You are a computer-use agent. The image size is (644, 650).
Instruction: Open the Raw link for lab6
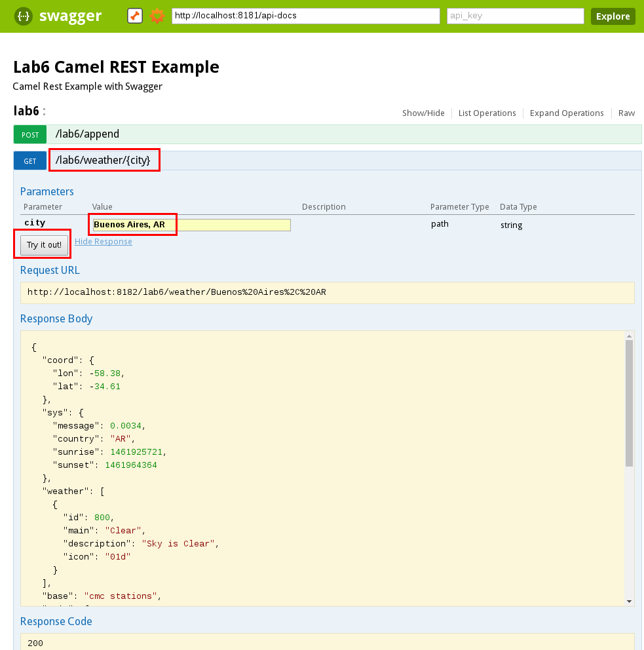point(626,113)
